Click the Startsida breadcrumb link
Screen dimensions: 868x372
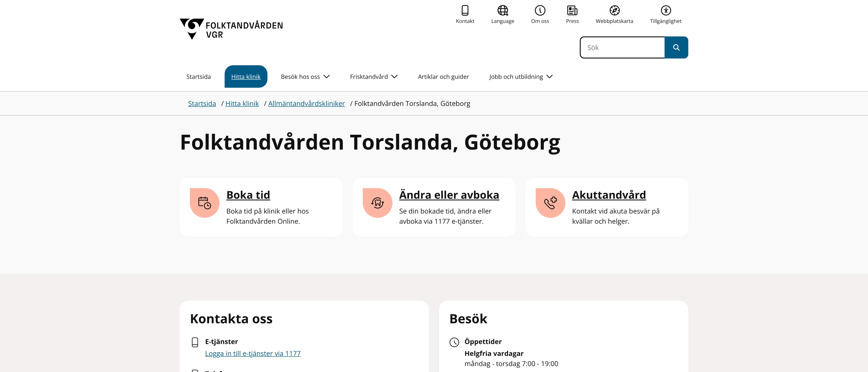(202, 103)
